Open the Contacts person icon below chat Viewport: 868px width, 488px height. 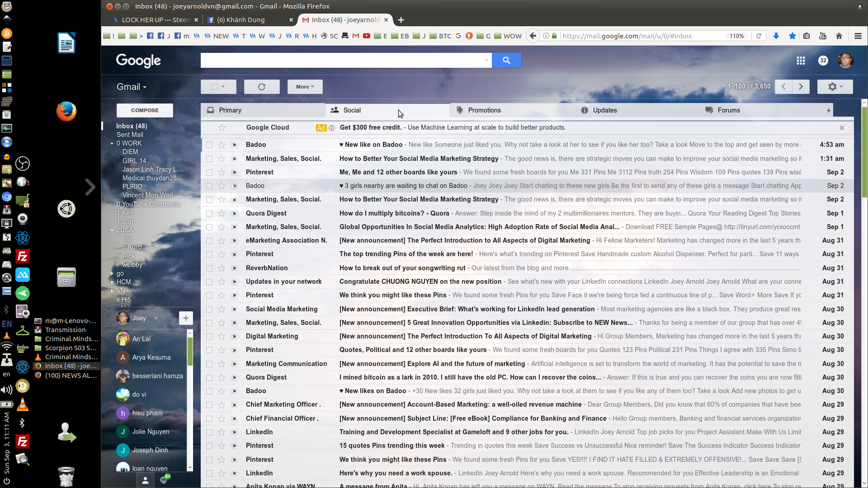tap(146, 480)
